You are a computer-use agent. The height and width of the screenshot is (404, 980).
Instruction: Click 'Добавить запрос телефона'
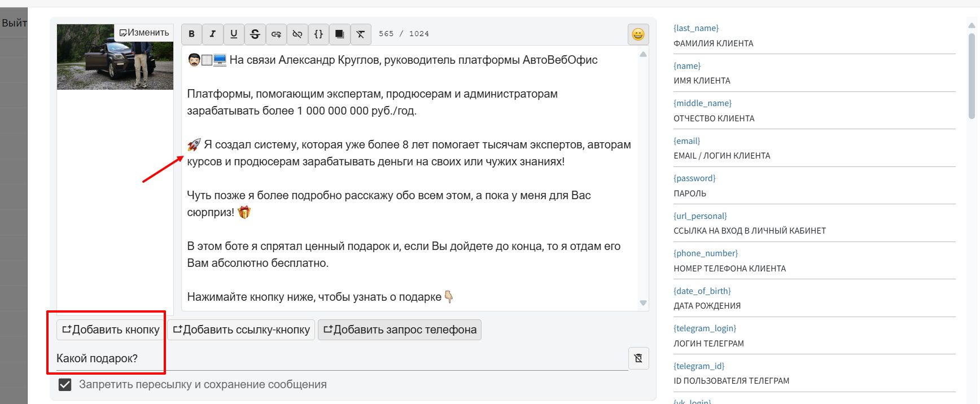(x=400, y=330)
